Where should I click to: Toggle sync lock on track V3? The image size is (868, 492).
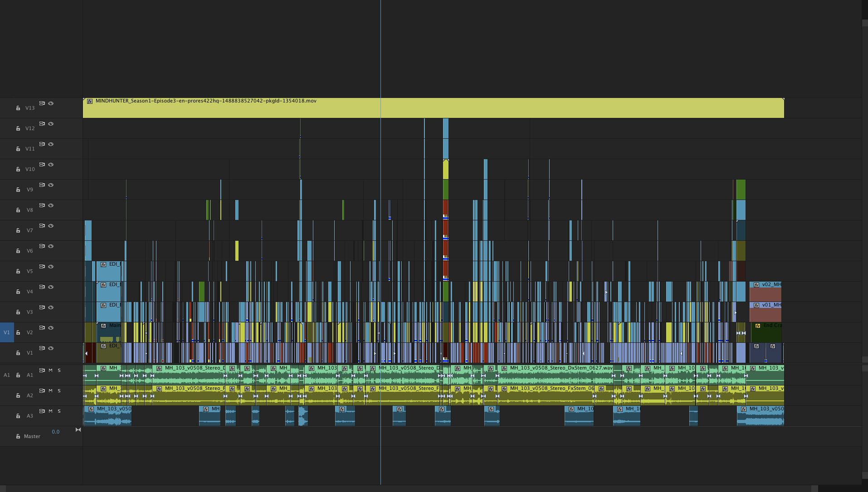click(42, 307)
